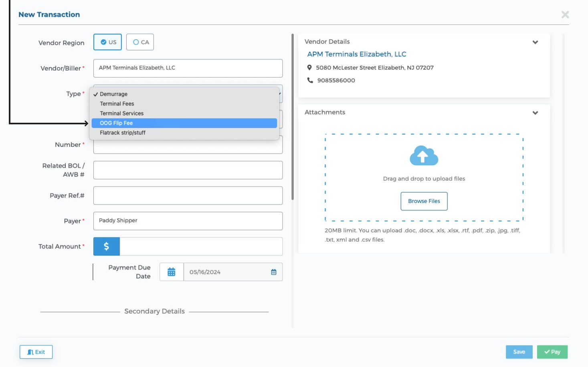Click the cloud upload icon
The height and width of the screenshot is (367, 588).
coord(424,156)
